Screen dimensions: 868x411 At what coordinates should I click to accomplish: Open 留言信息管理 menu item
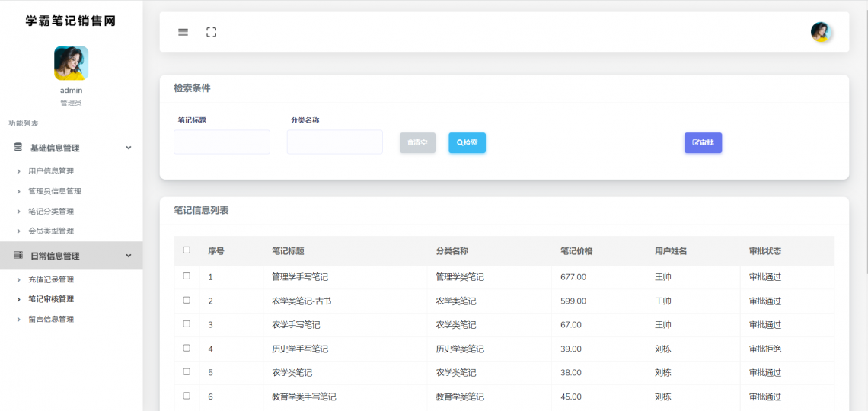51,319
